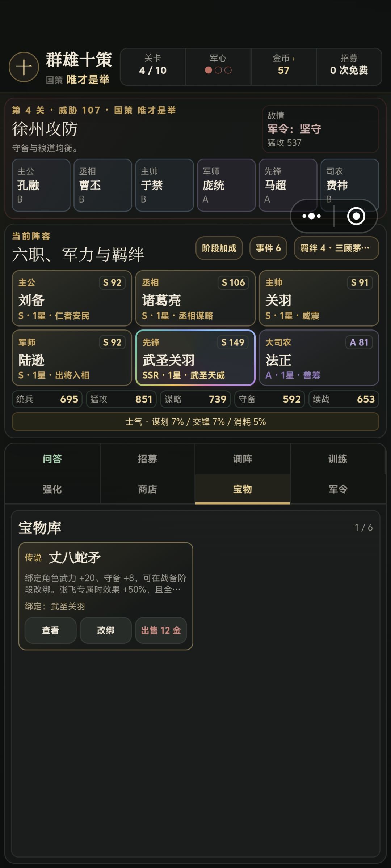This screenshot has width=391, height=868.
Task: Tap the enemy 军师 庞统 card
Action: [x=226, y=185]
